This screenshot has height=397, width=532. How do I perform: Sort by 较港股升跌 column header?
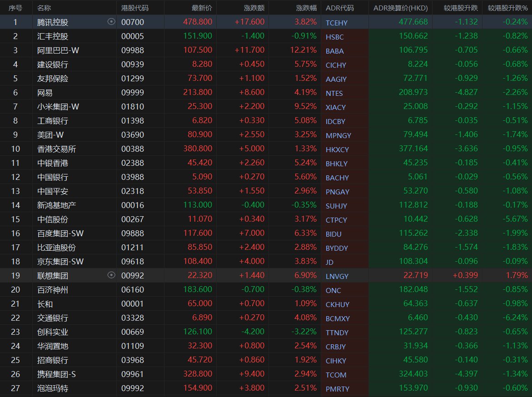point(461,8)
